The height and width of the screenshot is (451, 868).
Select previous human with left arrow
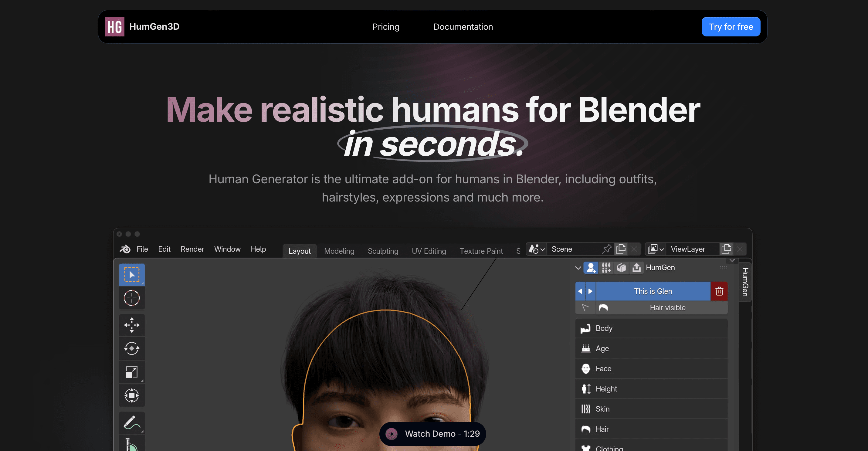[x=580, y=291]
